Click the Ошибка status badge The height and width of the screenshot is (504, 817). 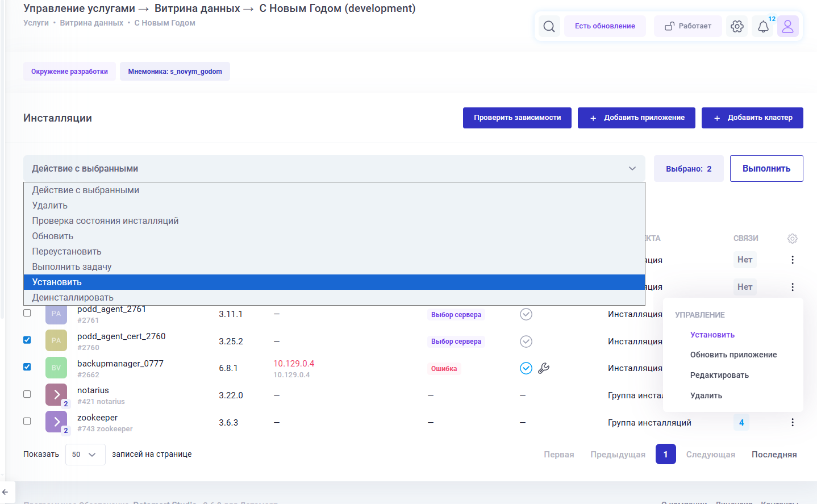point(444,369)
